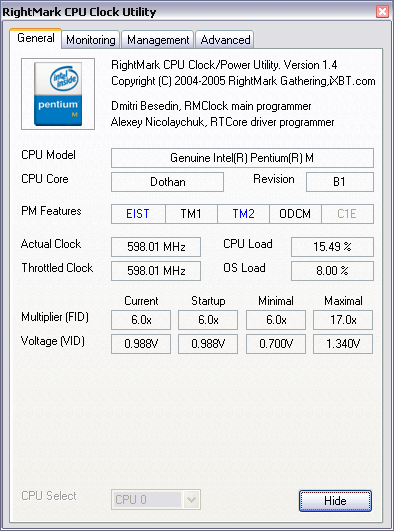Screen dimensions: 394x531
Task: Click the OS Load value 8.00 %
Action: click(332, 271)
